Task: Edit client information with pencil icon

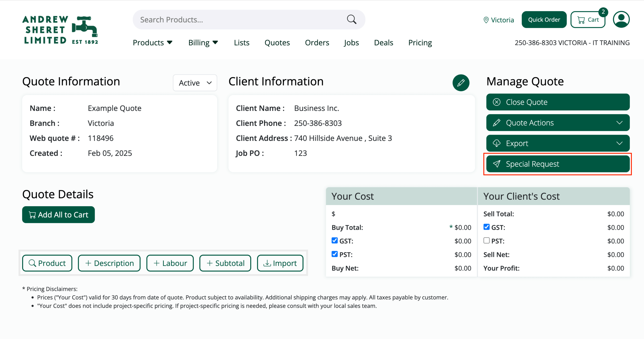Action: [x=461, y=83]
